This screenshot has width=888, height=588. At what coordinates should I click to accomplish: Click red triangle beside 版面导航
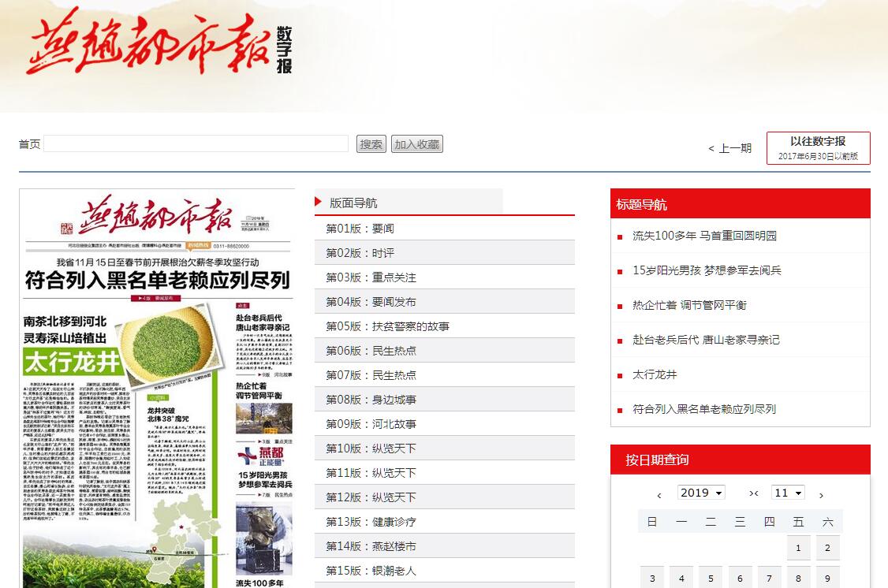(319, 202)
